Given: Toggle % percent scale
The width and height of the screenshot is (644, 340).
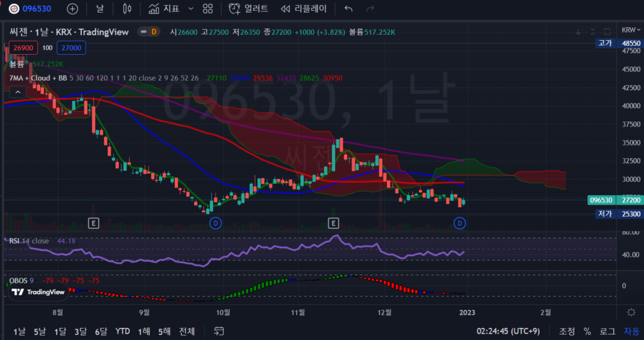Looking at the screenshot, I should (587, 331).
